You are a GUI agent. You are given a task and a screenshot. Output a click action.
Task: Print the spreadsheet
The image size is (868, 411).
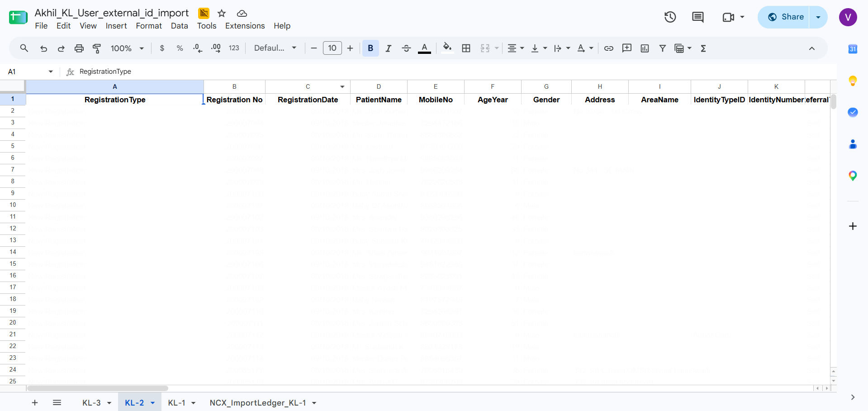point(79,48)
